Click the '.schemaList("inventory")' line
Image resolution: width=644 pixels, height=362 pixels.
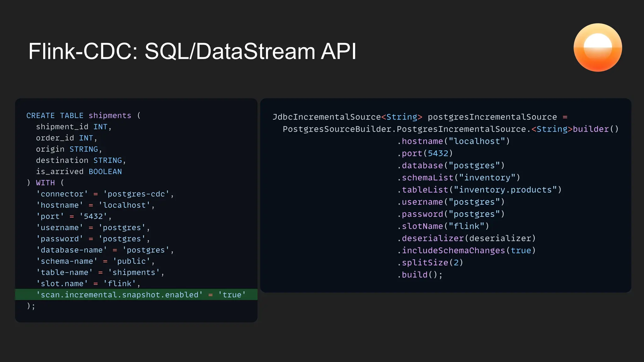(458, 178)
